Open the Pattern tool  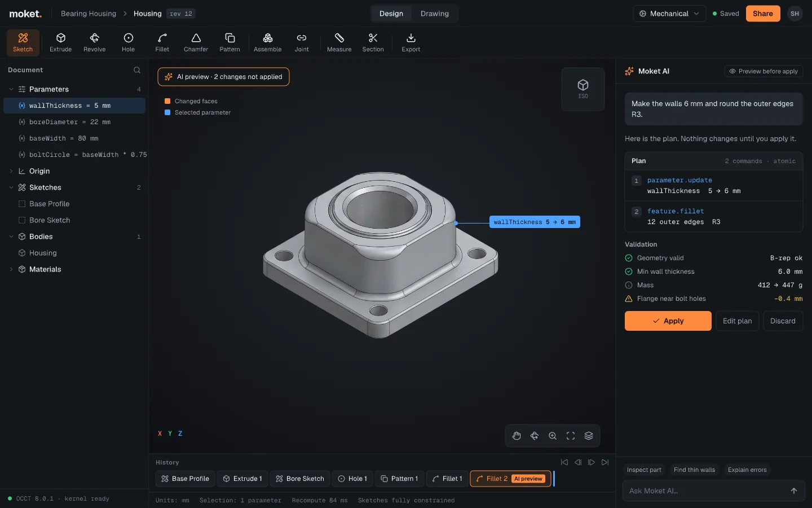(230, 43)
